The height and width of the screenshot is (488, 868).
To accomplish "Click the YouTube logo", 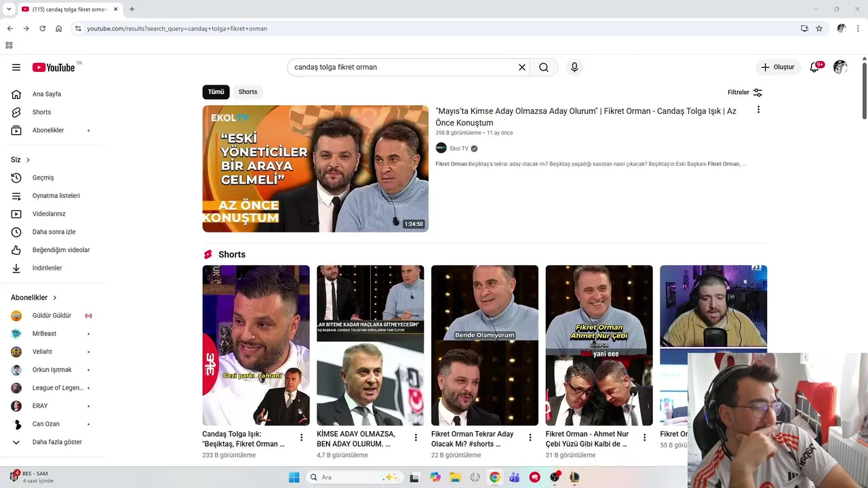I will 54,67.
